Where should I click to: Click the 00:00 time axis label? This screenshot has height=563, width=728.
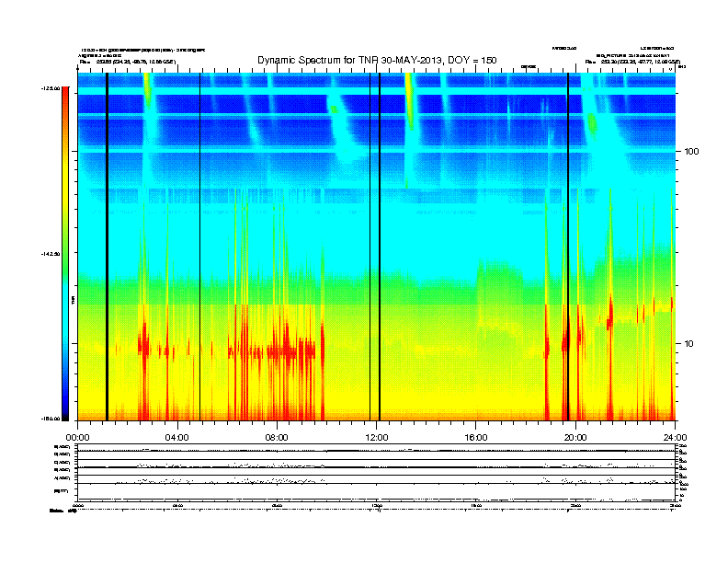(77, 438)
